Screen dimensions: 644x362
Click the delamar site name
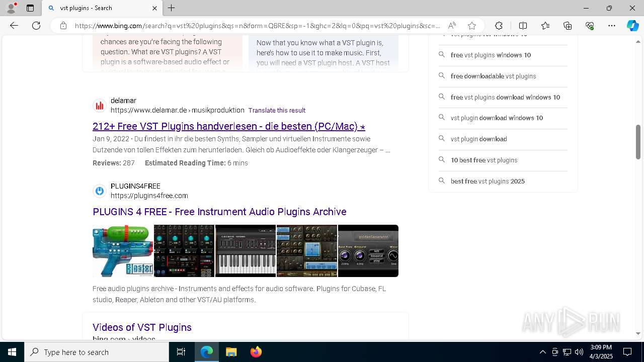pos(123,101)
